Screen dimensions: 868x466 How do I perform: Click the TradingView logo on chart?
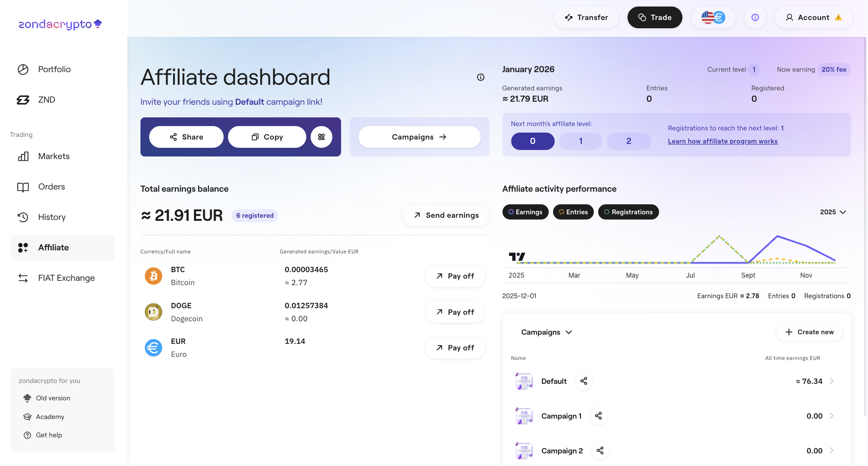pyautogui.click(x=517, y=257)
